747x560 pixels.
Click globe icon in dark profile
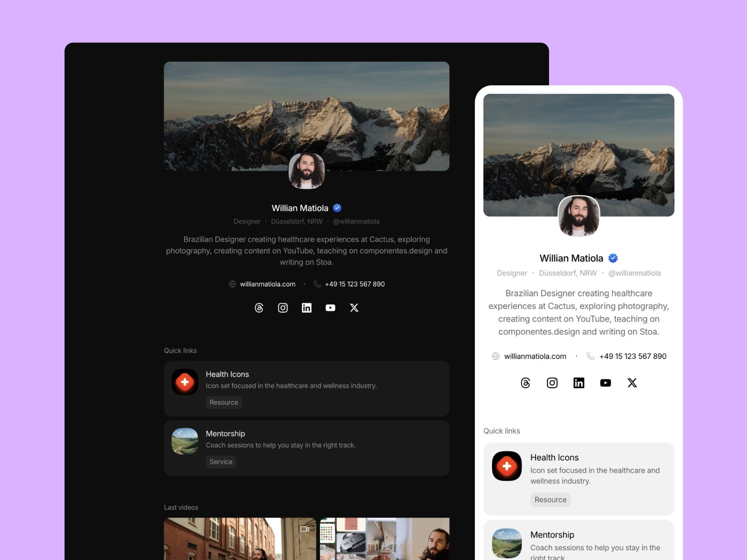click(233, 284)
